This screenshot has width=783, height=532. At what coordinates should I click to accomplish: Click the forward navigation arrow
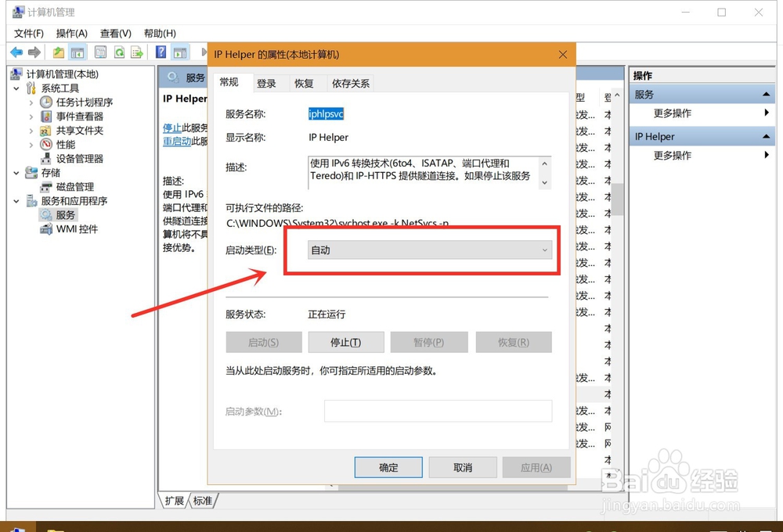34,52
